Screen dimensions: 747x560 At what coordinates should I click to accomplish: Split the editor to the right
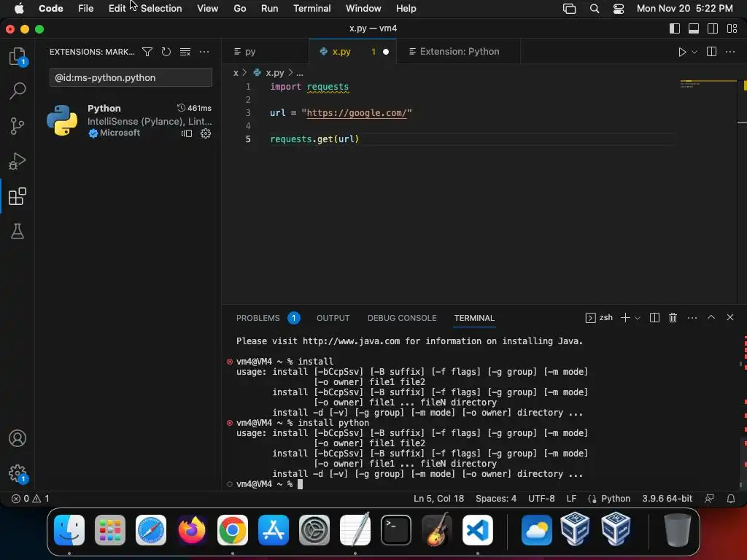(x=711, y=52)
